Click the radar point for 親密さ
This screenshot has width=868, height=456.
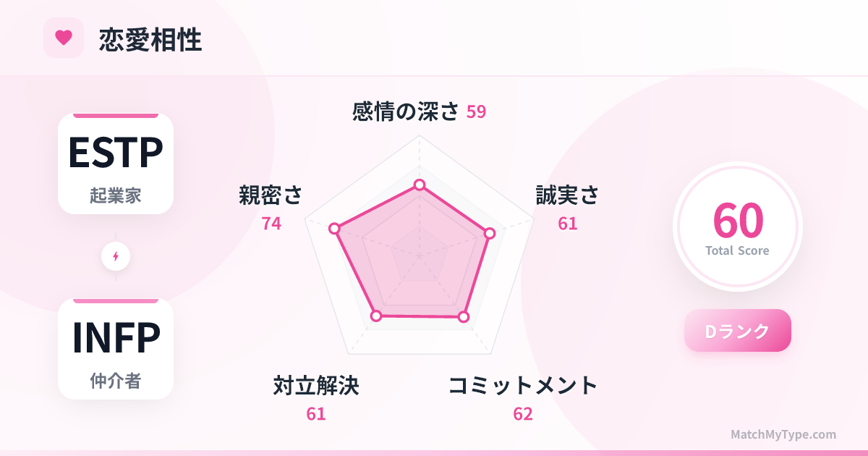point(334,229)
